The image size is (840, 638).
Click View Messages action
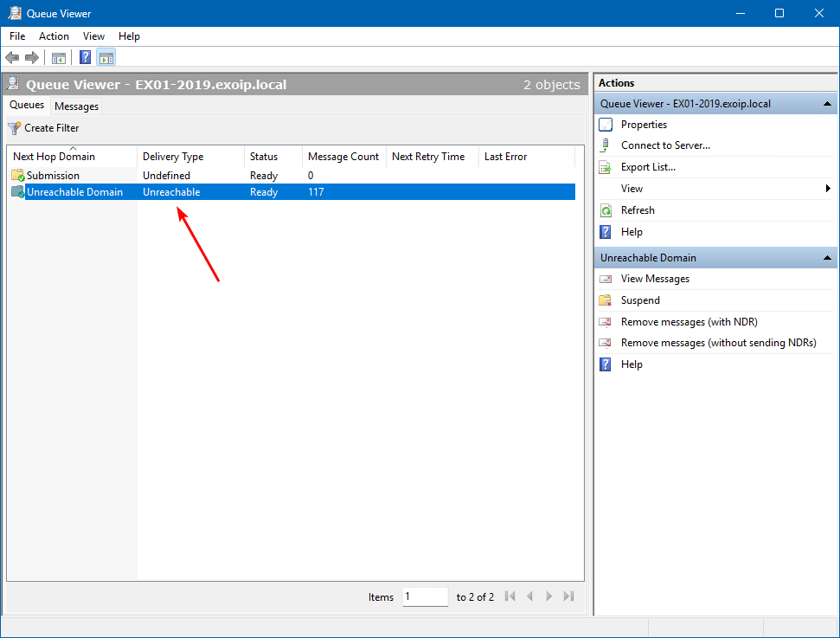point(655,279)
